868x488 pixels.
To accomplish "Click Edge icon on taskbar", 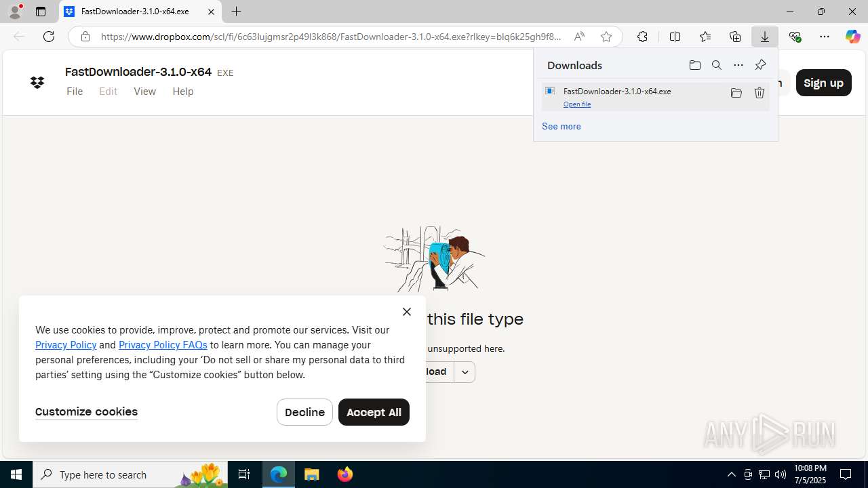I will [x=279, y=474].
